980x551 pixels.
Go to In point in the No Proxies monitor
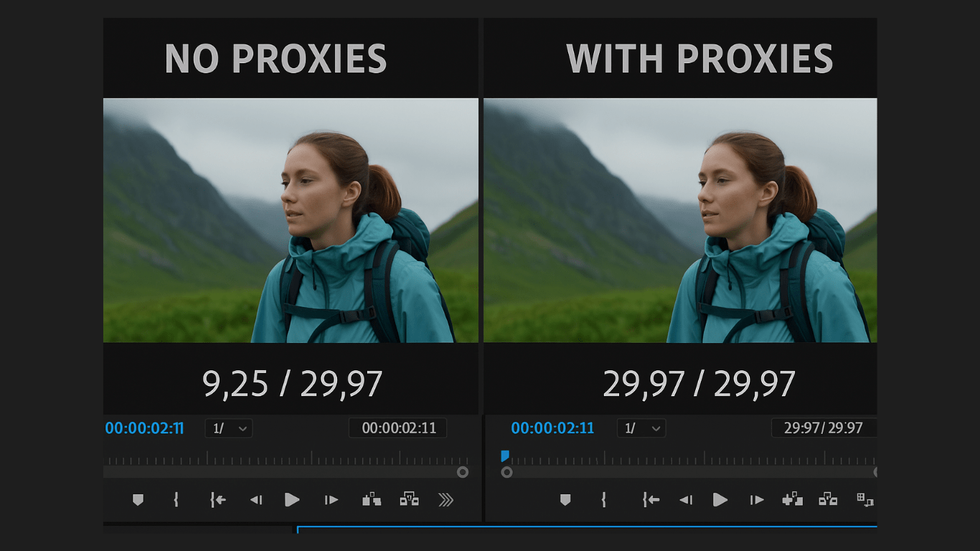click(x=218, y=500)
